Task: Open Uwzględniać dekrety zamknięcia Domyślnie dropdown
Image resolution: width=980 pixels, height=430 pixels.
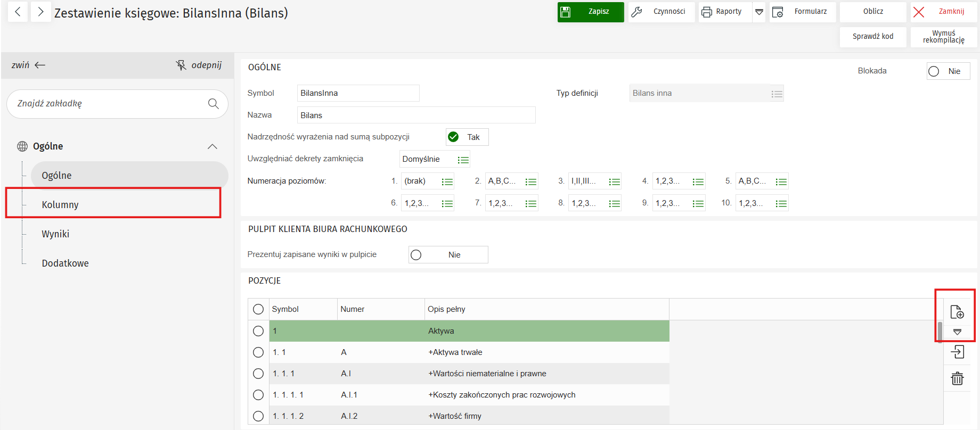Action: click(x=463, y=160)
